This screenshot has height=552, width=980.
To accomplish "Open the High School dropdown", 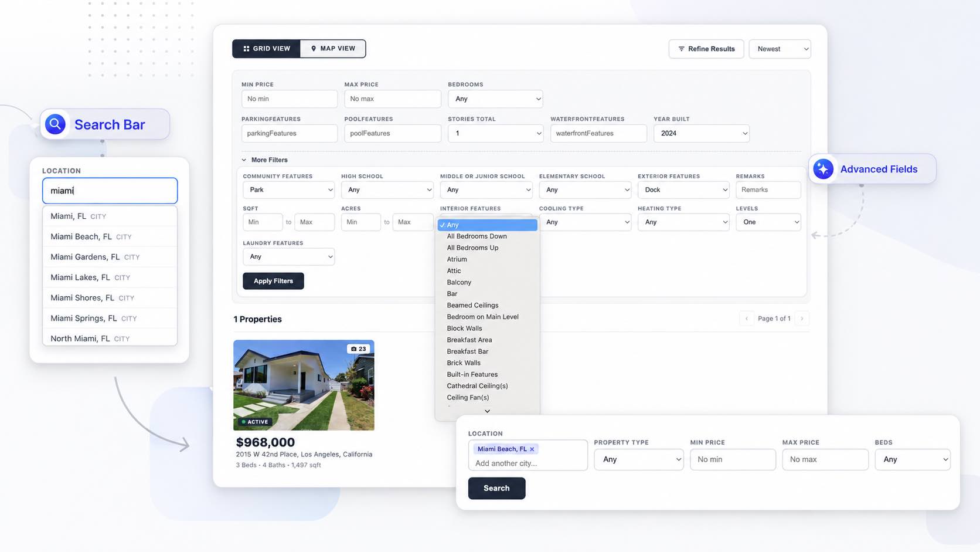I will (x=387, y=189).
